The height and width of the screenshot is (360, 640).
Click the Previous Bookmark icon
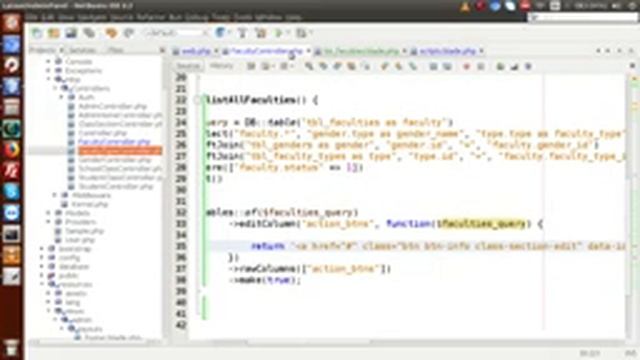[x=384, y=66]
